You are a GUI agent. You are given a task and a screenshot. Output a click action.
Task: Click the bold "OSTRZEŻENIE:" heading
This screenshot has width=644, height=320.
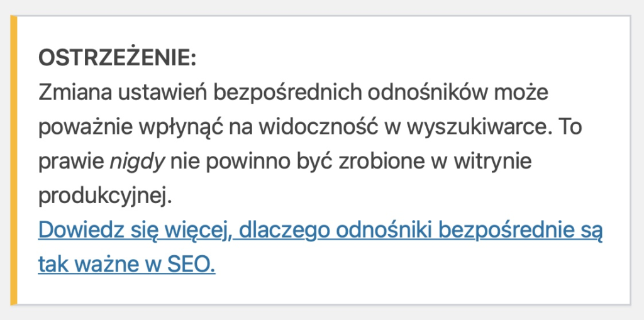pos(118,58)
